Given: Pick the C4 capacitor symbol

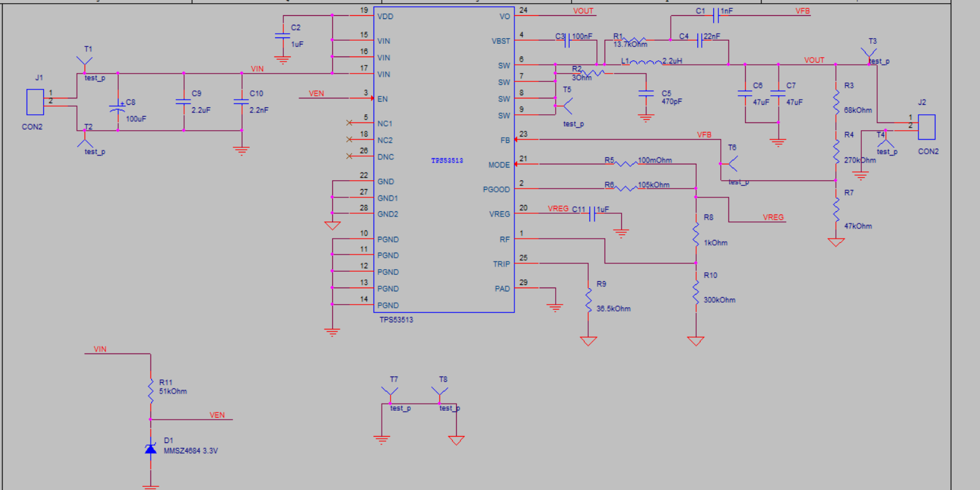Looking at the screenshot, I should click(700, 41).
